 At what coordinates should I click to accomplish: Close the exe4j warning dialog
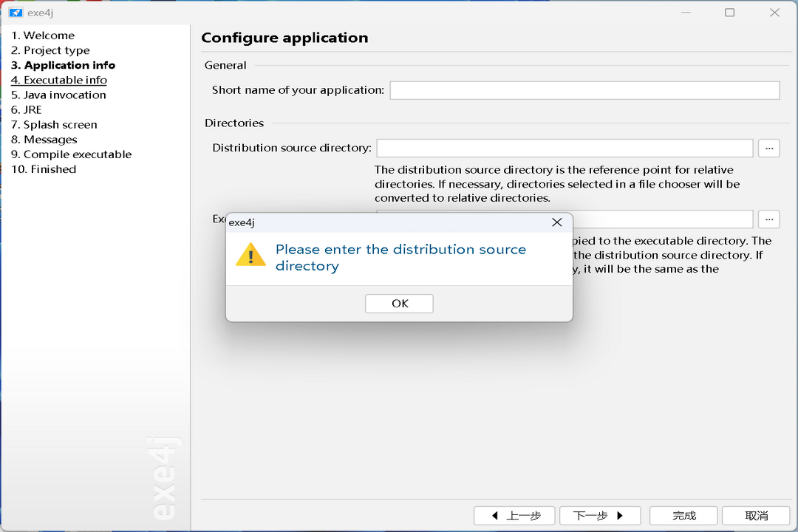pyautogui.click(x=557, y=222)
